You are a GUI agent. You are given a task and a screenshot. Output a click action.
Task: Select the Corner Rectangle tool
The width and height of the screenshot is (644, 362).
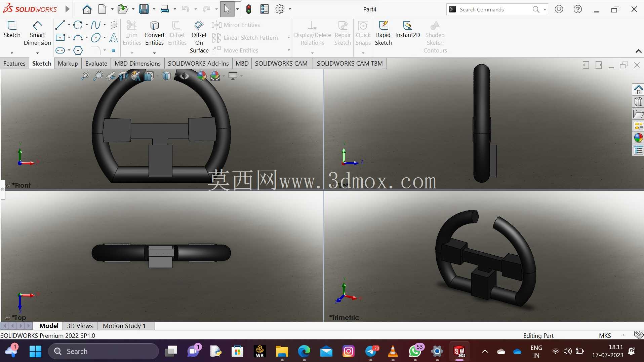[60, 38]
